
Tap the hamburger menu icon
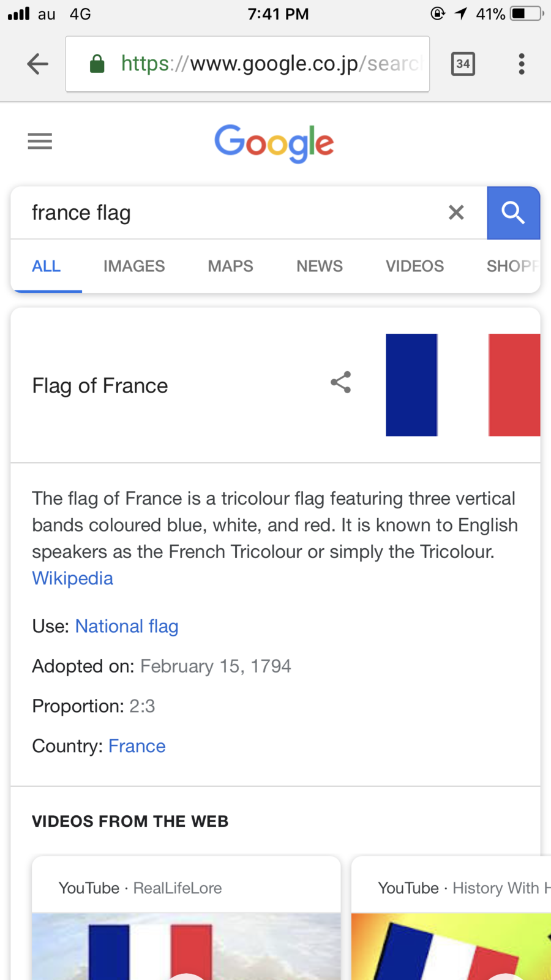click(39, 141)
